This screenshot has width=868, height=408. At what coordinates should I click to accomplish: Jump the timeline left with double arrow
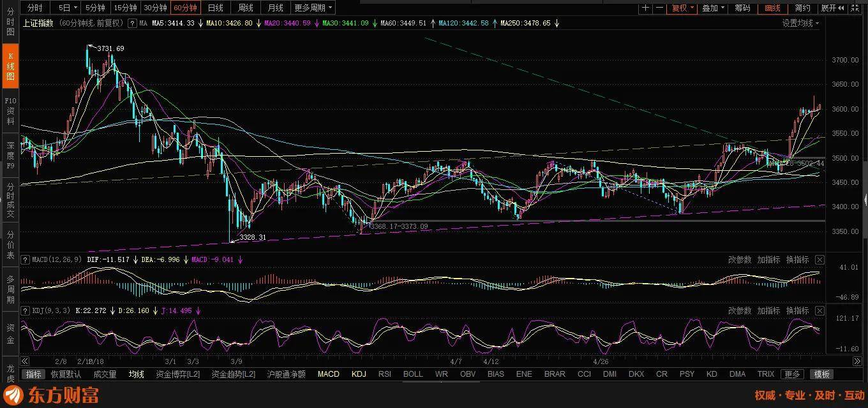point(25,361)
